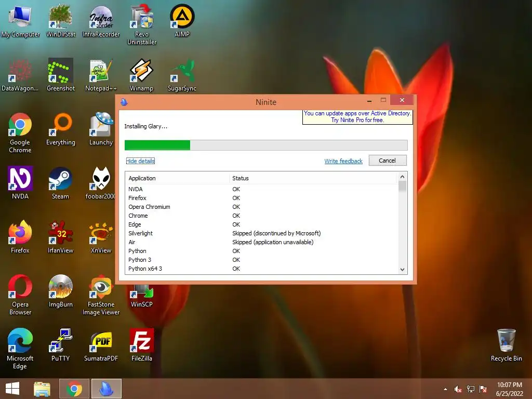Open the Write feedback link

pyautogui.click(x=343, y=161)
